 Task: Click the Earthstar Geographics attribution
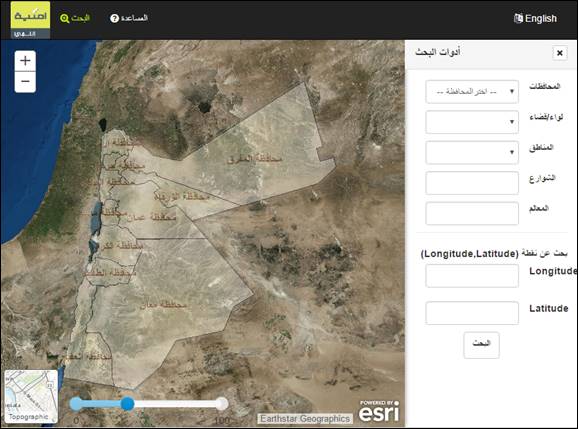tap(305, 419)
